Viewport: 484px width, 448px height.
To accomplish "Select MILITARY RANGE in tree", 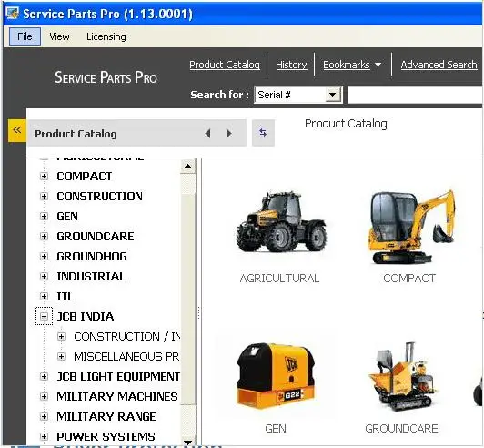I will [106, 416].
